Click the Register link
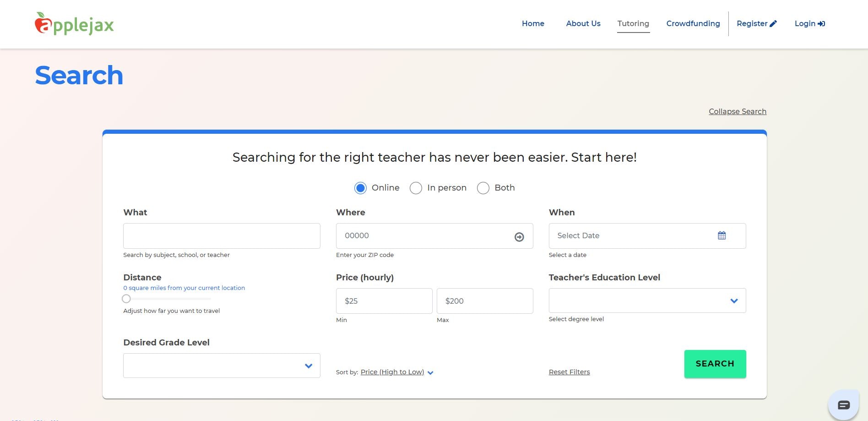 point(757,23)
